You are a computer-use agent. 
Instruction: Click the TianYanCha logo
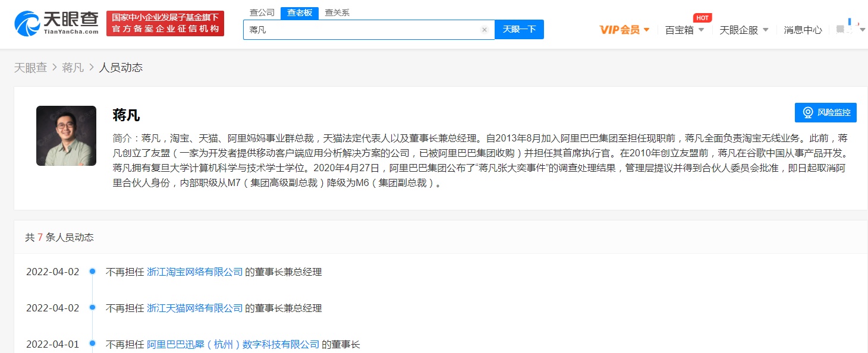tap(57, 23)
